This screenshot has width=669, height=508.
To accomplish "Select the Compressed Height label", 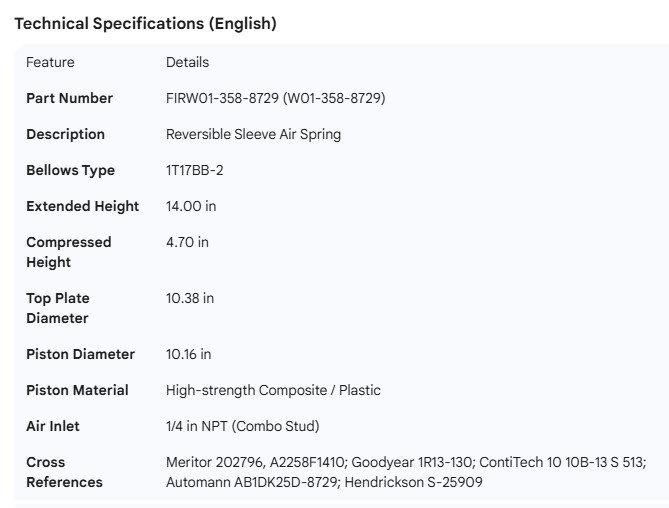I will point(68,252).
